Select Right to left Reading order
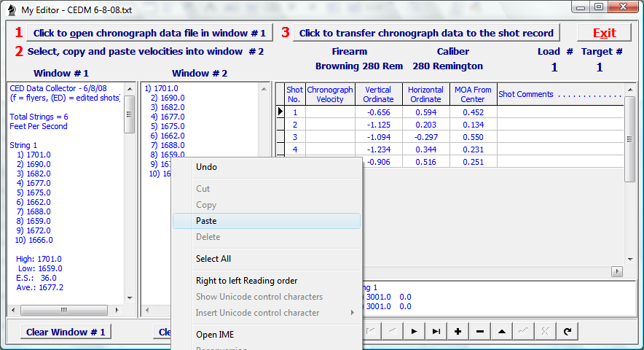Viewport: 644px width, 350px height. pyautogui.click(x=267, y=281)
